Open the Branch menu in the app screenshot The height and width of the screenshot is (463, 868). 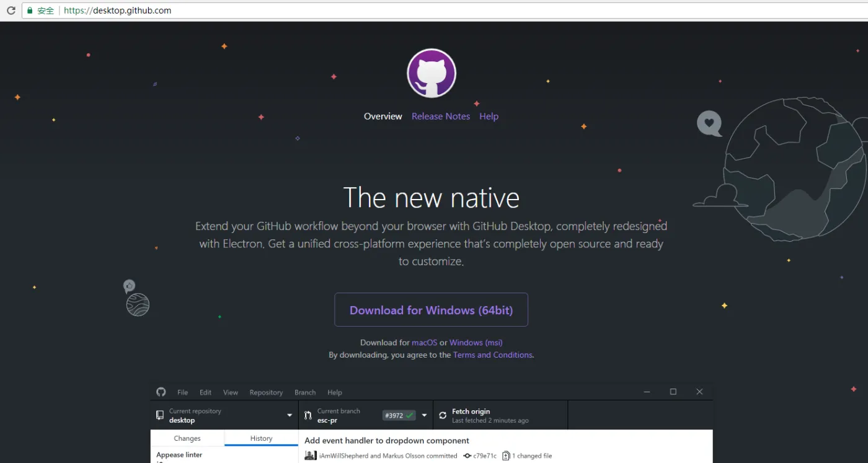click(305, 392)
